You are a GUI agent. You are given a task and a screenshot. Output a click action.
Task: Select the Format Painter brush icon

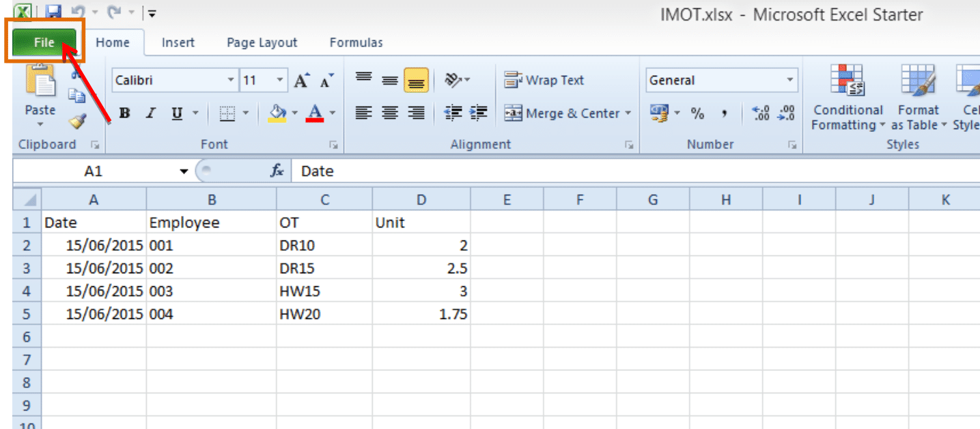(77, 122)
